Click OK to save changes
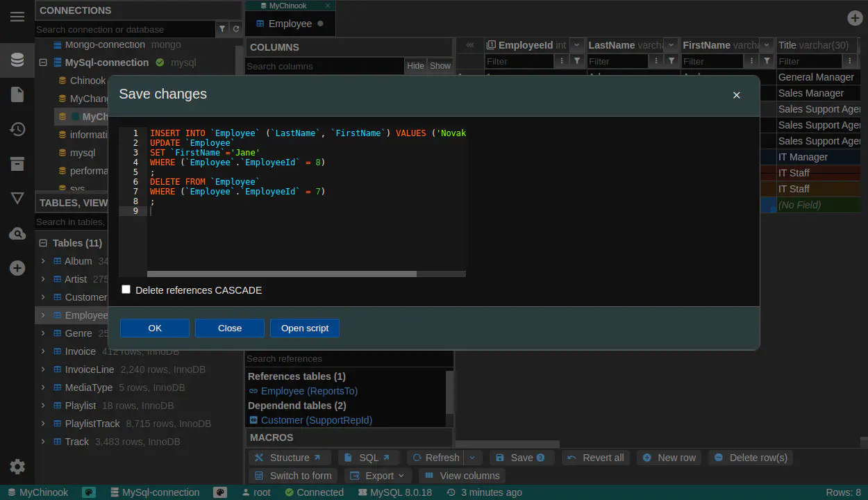 tap(154, 328)
